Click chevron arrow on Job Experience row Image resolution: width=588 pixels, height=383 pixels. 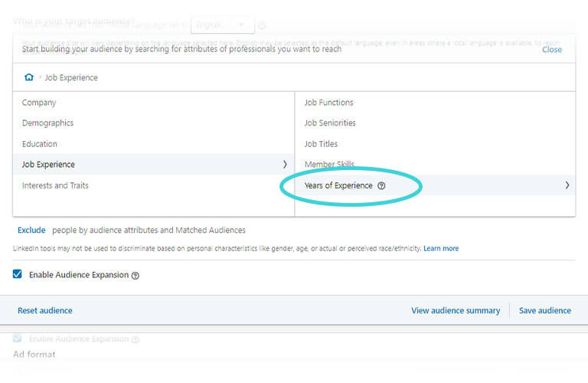[285, 165]
